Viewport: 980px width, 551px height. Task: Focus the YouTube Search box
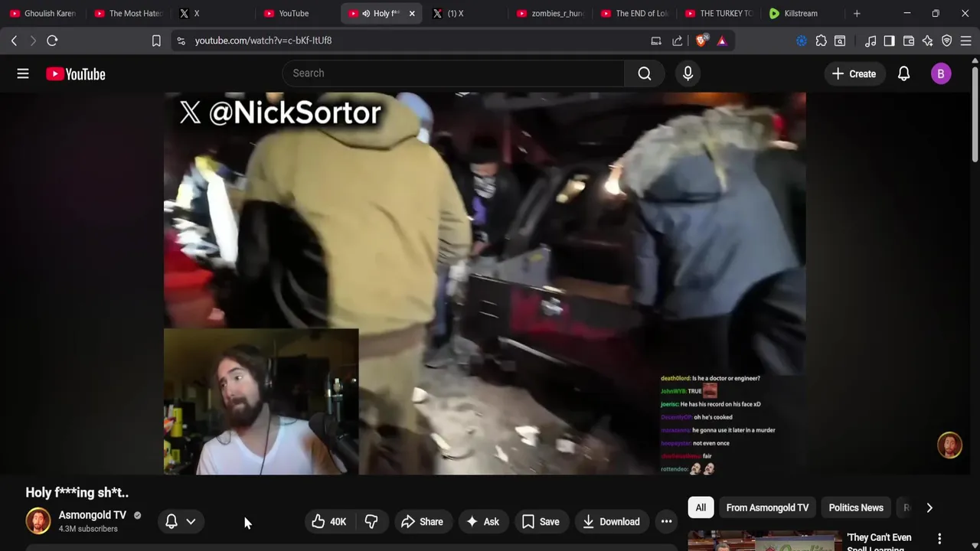pyautogui.click(x=453, y=73)
